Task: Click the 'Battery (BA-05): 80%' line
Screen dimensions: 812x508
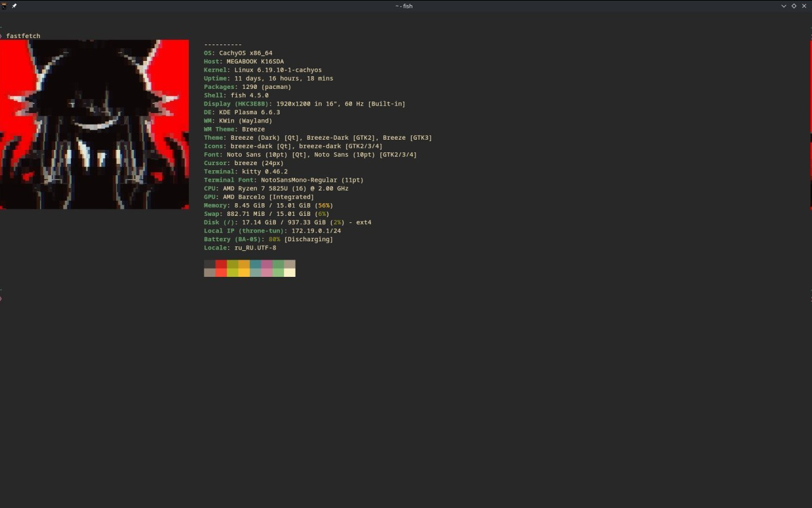Action: point(268,239)
